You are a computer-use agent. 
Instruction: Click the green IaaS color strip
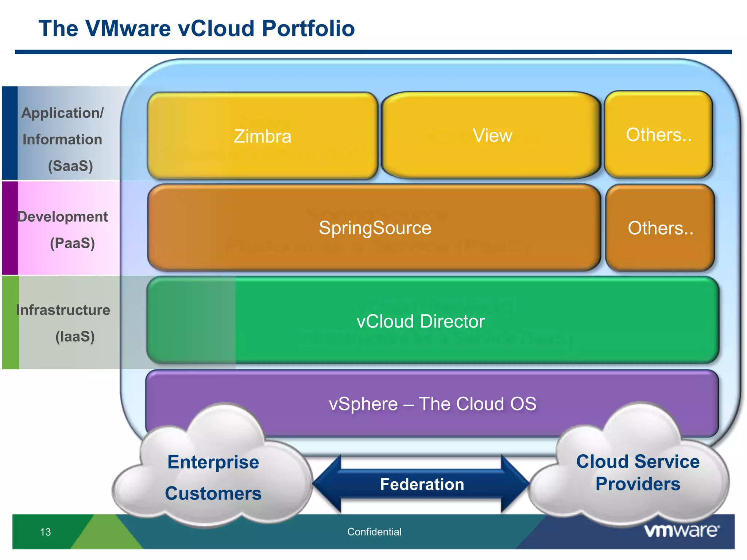(x=11, y=323)
